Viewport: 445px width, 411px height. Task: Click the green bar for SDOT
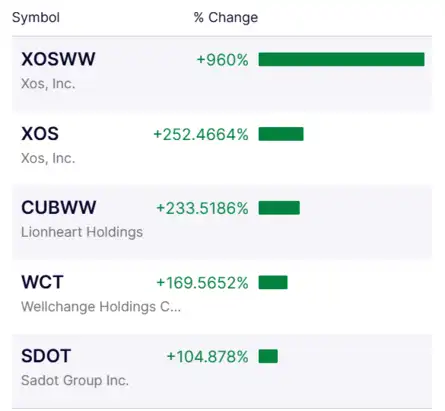(268, 356)
